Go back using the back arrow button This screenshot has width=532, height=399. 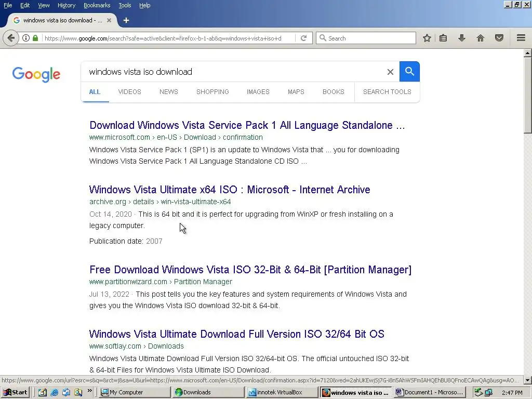(11, 38)
